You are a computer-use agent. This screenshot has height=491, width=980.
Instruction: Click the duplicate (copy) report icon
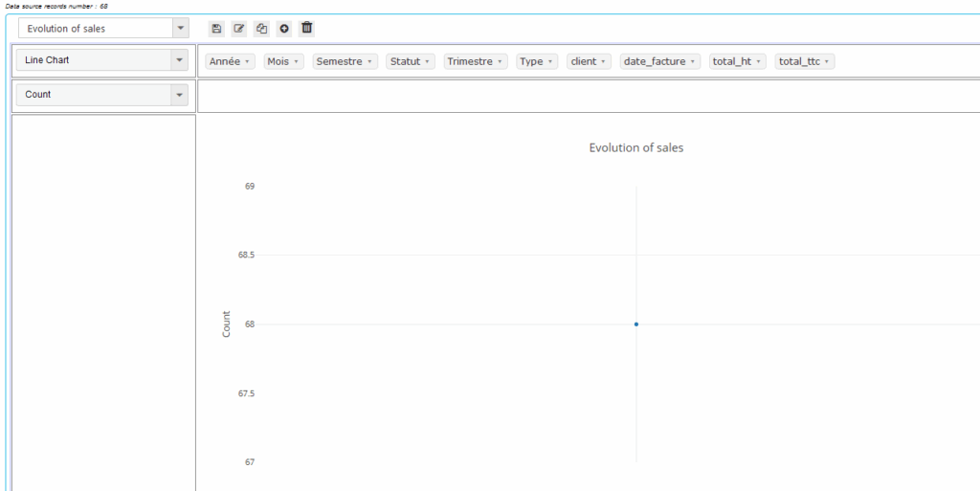[262, 28]
